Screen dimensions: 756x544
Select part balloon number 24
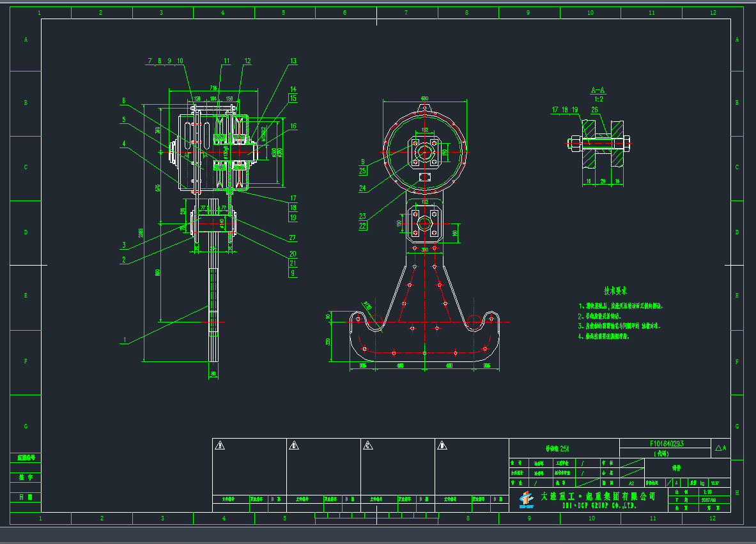click(x=362, y=188)
